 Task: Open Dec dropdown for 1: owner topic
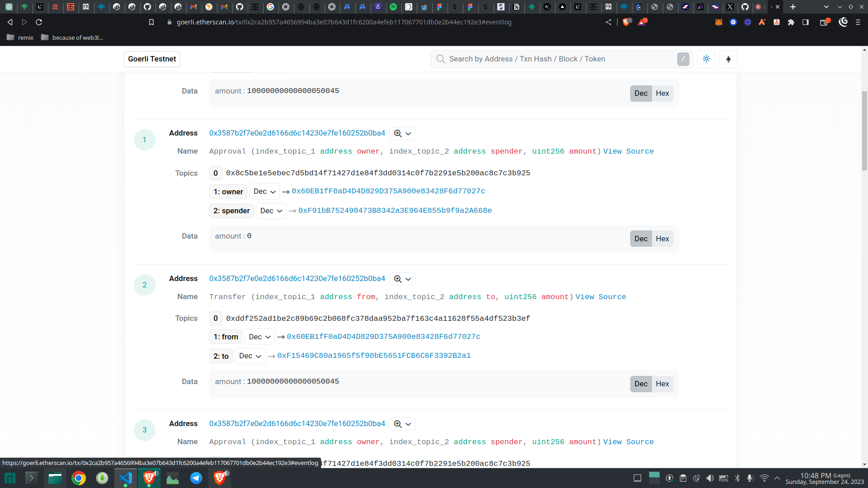point(264,192)
